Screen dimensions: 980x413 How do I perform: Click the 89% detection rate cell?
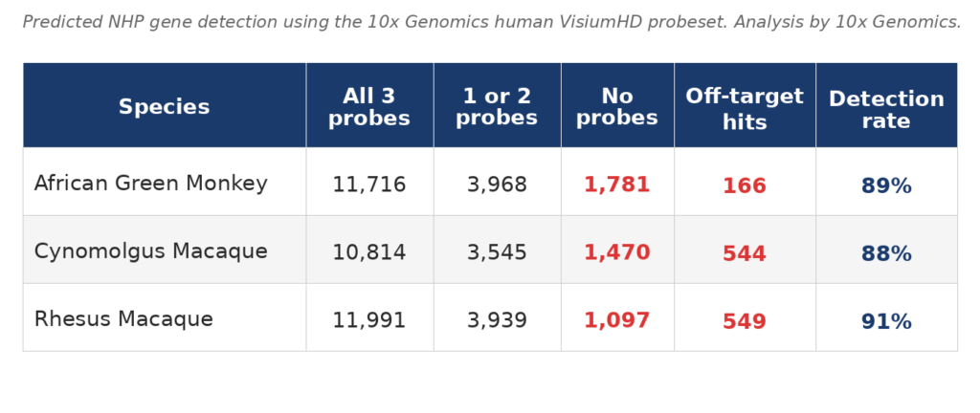click(x=886, y=186)
